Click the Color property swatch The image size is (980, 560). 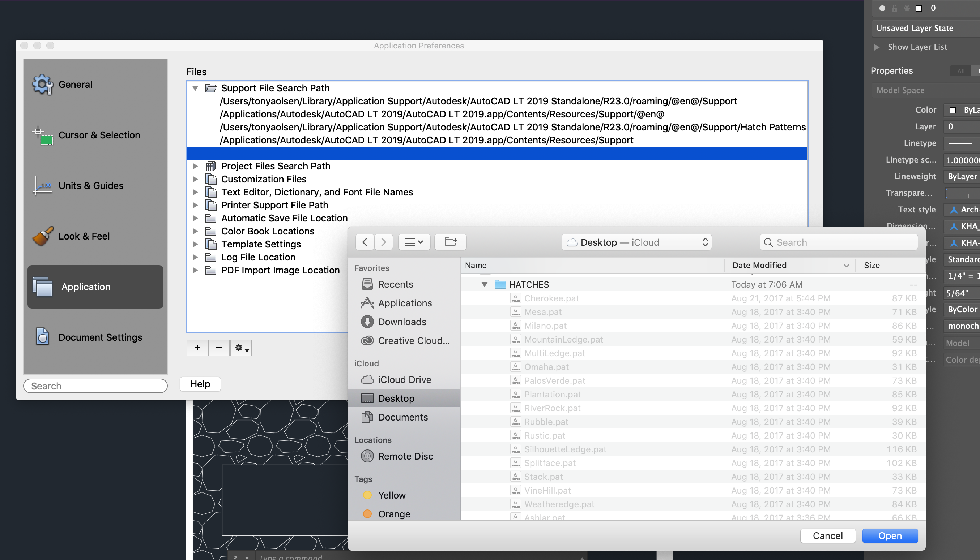(x=953, y=110)
